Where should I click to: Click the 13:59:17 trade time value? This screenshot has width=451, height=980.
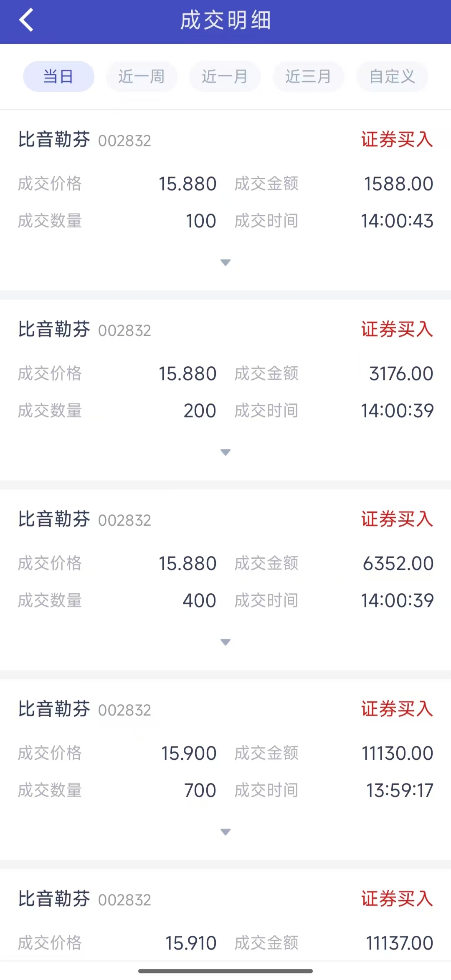point(400,791)
